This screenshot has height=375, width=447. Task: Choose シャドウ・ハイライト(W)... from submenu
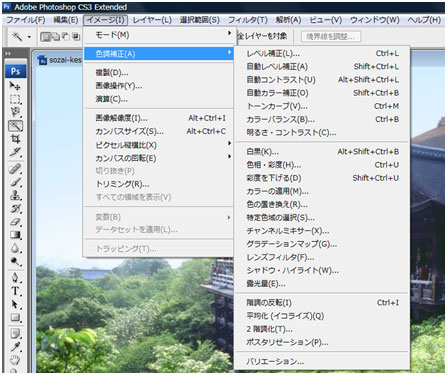pos(322,270)
